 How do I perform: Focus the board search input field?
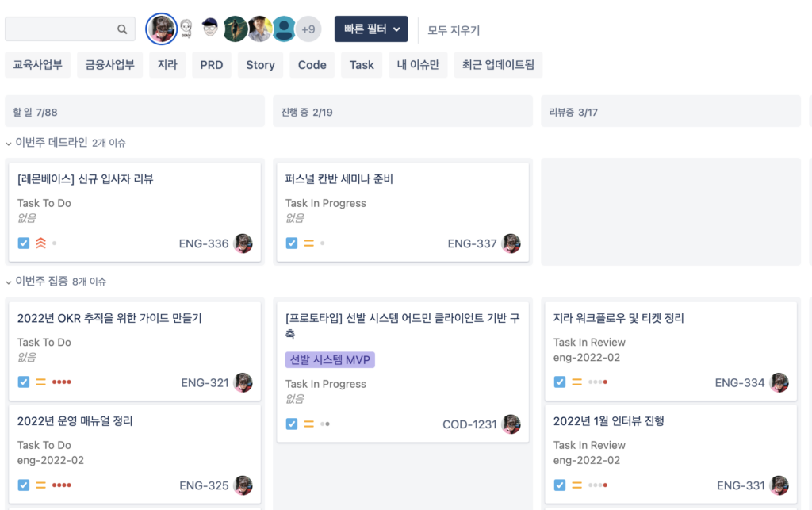click(x=60, y=29)
